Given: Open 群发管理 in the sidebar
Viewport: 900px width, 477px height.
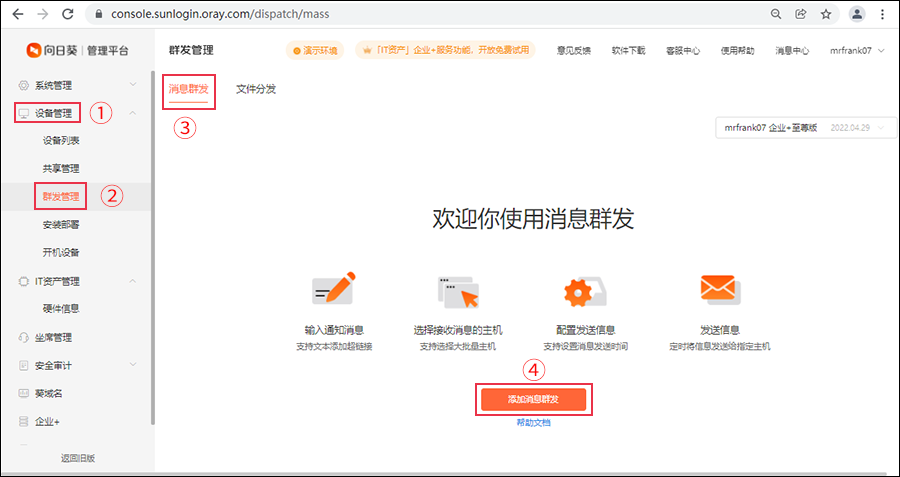Looking at the screenshot, I should (61, 196).
